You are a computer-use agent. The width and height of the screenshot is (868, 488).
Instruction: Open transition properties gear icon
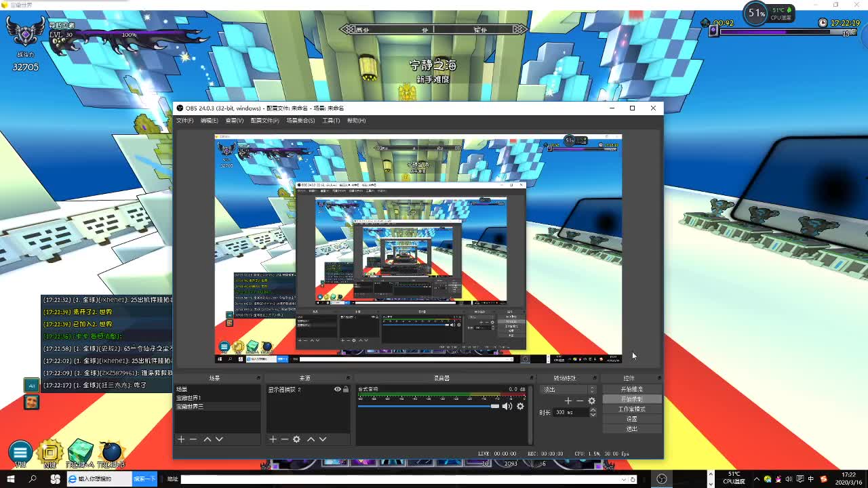[591, 401]
